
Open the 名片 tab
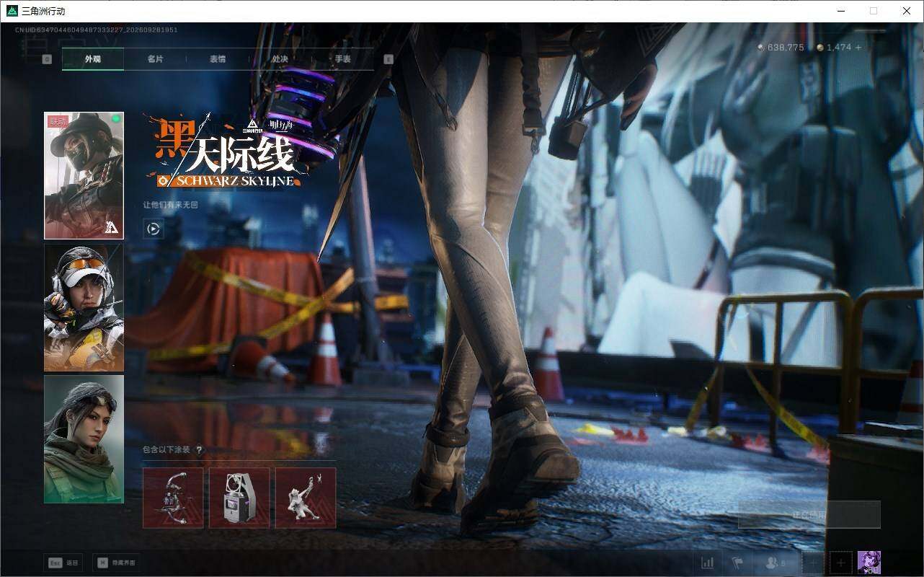click(155, 59)
